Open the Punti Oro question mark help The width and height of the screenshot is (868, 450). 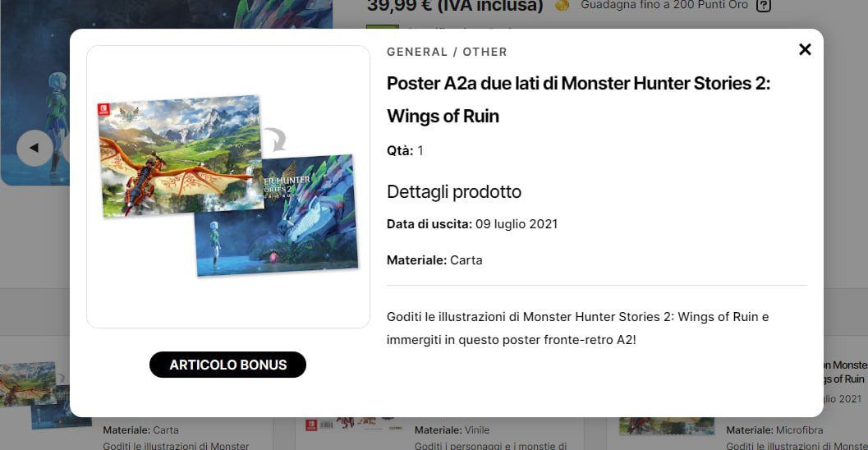[764, 6]
